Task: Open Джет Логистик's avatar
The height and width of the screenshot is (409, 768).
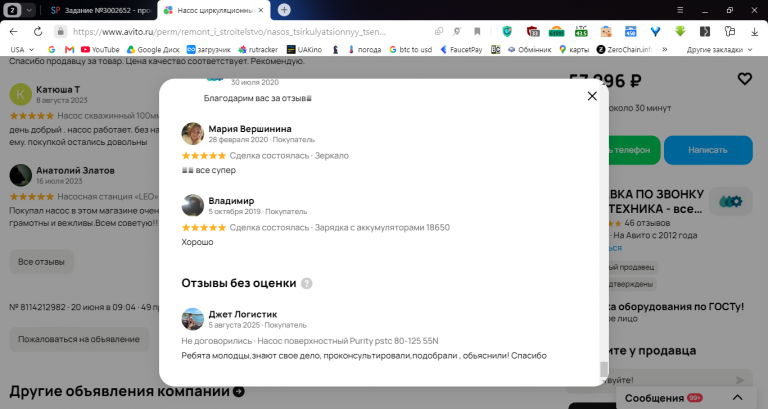Action: pos(192,319)
